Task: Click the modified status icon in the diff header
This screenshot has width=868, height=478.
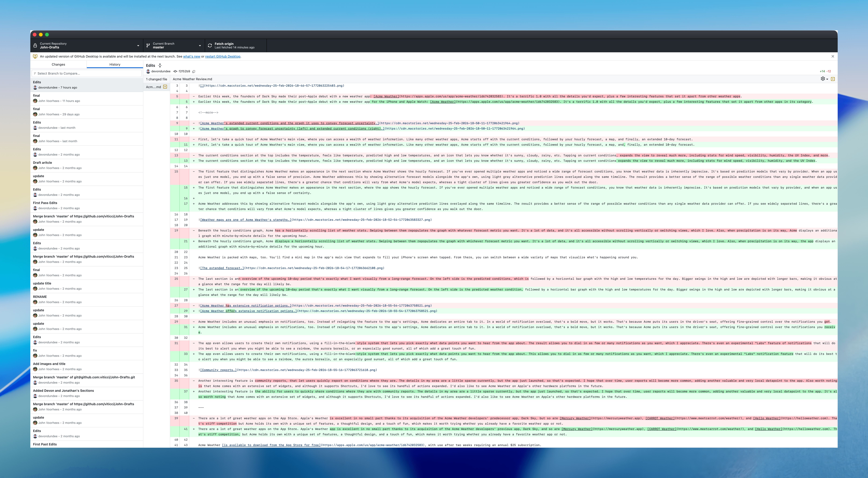Action: tap(833, 79)
